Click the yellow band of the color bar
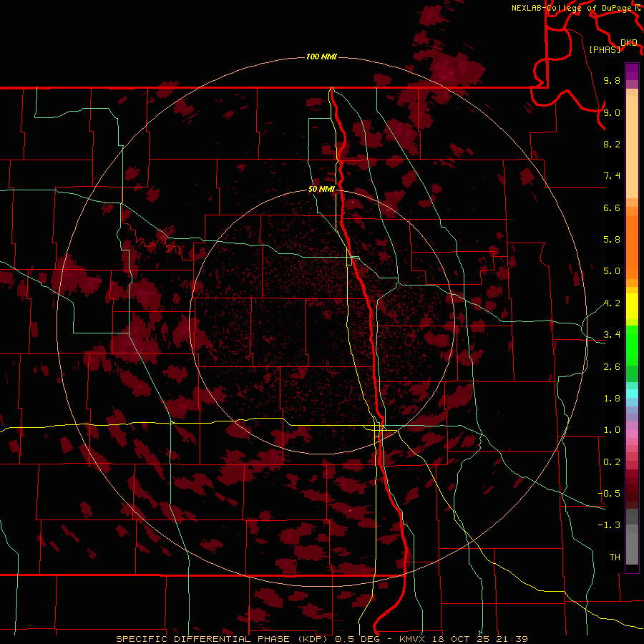644x644 pixels. pos(632,306)
